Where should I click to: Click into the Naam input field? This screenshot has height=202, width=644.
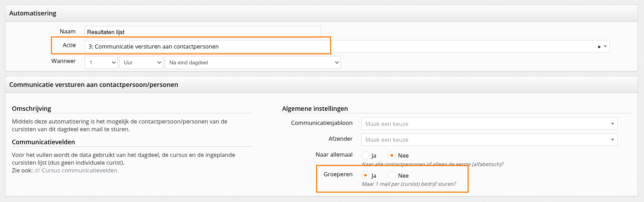tap(203, 32)
